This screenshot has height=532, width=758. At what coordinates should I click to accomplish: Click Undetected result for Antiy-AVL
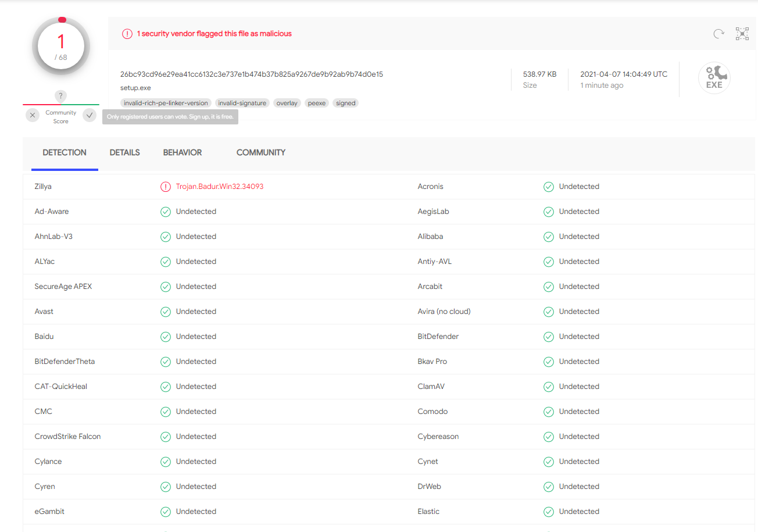click(579, 262)
